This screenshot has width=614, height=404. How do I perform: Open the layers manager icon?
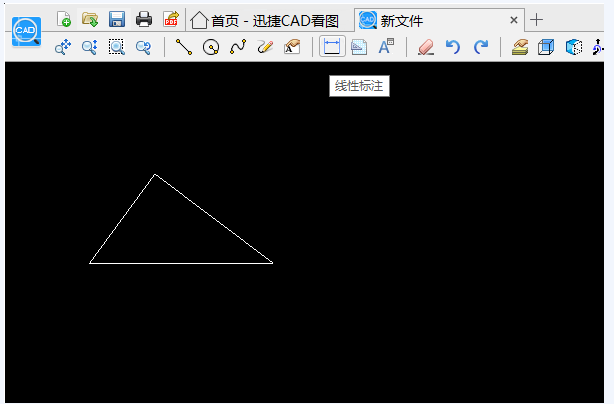click(520, 47)
